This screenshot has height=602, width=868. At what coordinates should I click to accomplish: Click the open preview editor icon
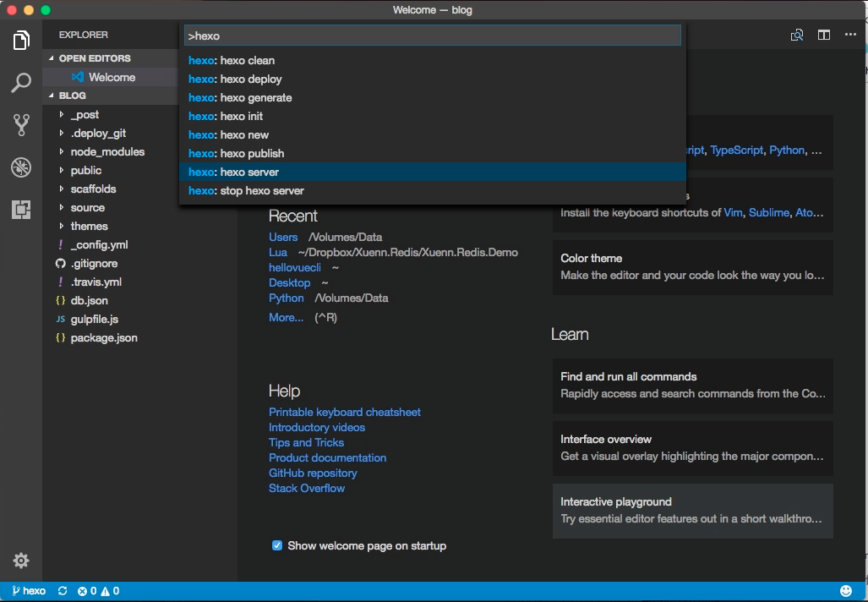797,35
